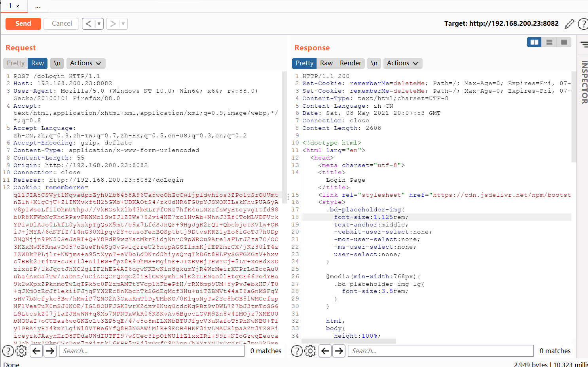Open Response search help icon
The height and width of the screenshot is (367, 588).
pos(297,351)
